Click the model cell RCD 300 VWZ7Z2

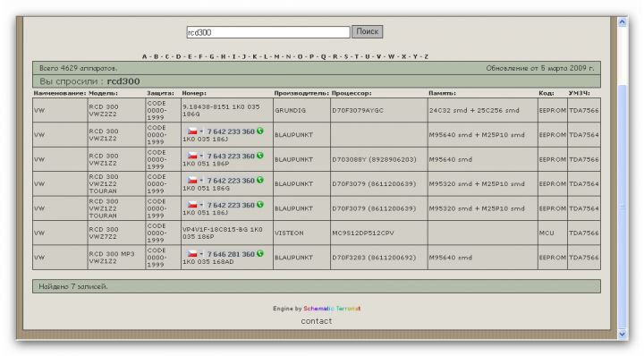coord(116,233)
